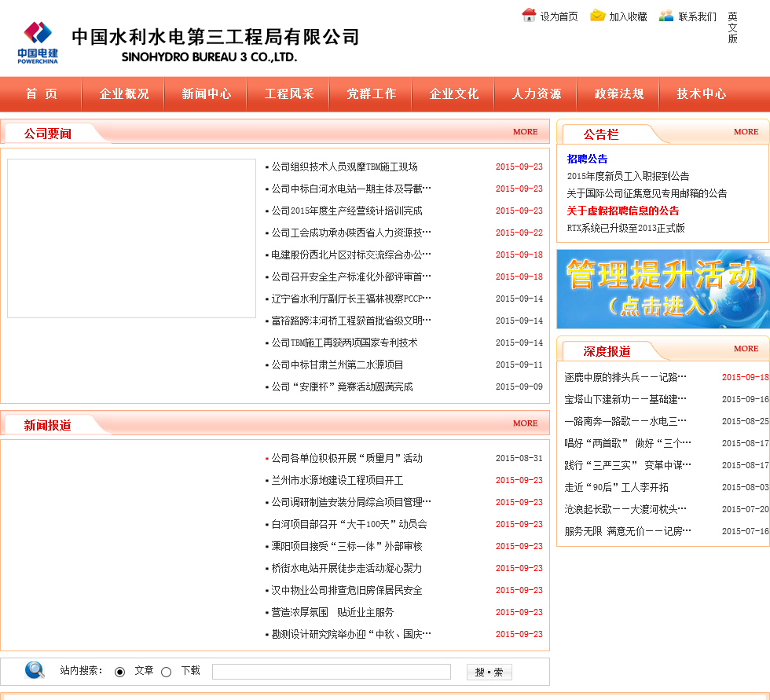
Task: Focus the site search text field
Action: coord(331,672)
